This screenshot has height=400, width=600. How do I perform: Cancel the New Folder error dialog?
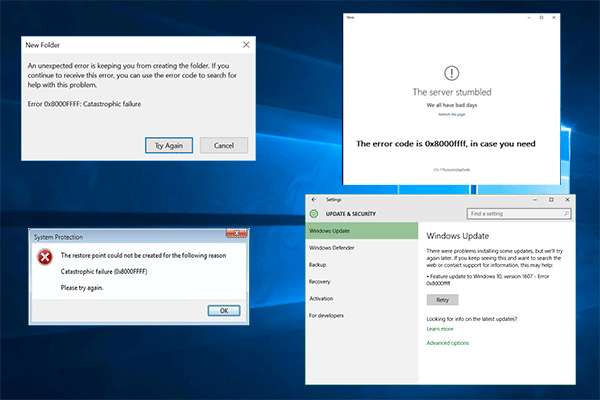coord(224,145)
